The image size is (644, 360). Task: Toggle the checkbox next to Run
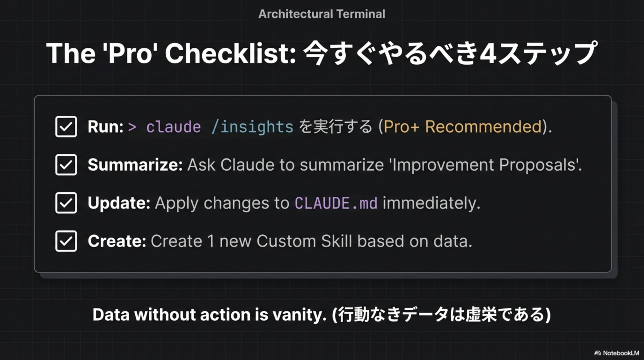coord(66,127)
